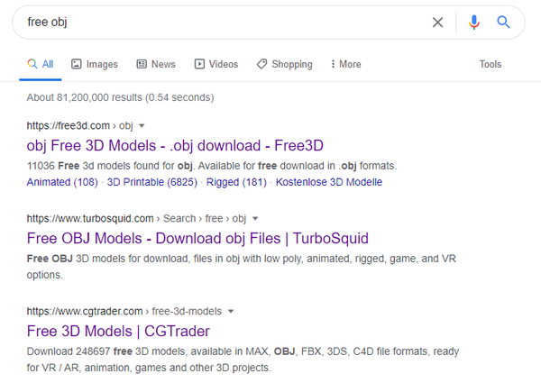Start voice search with microphone icon

click(474, 23)
